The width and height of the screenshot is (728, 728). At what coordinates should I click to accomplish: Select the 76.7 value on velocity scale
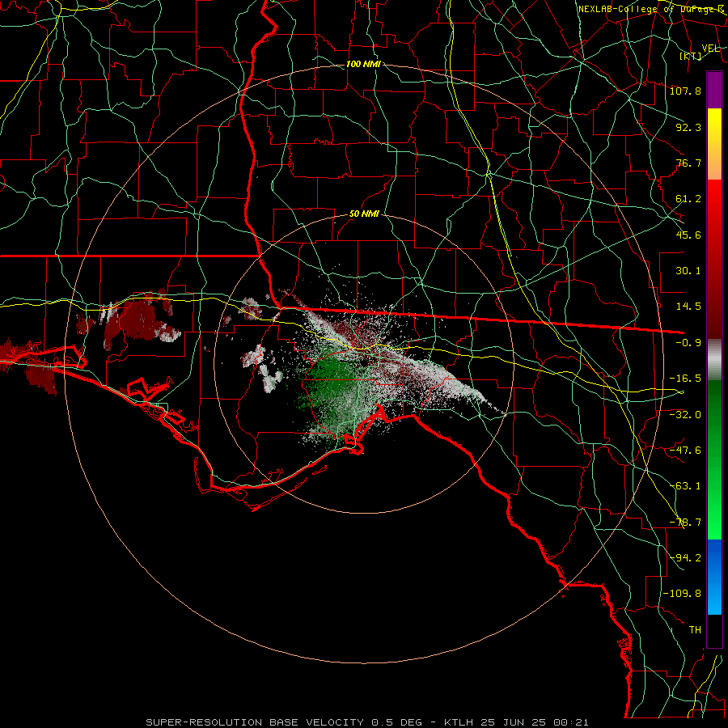click(688, 163)
